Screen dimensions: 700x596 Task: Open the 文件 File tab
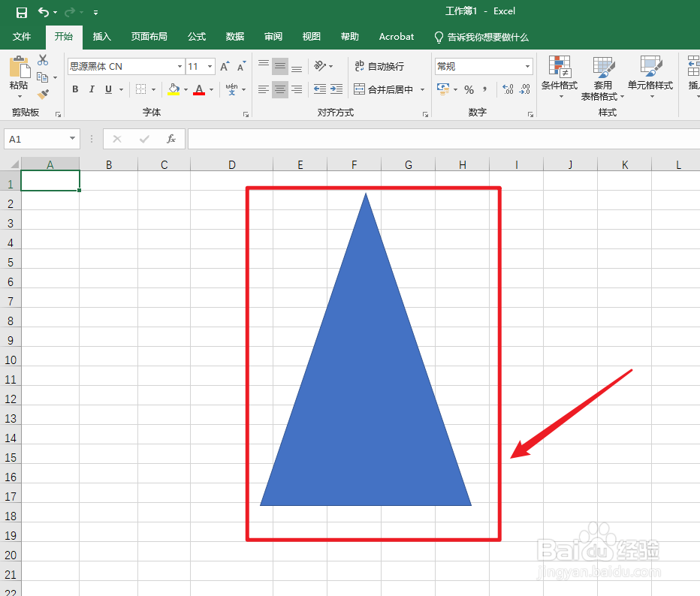click(22, 37)
